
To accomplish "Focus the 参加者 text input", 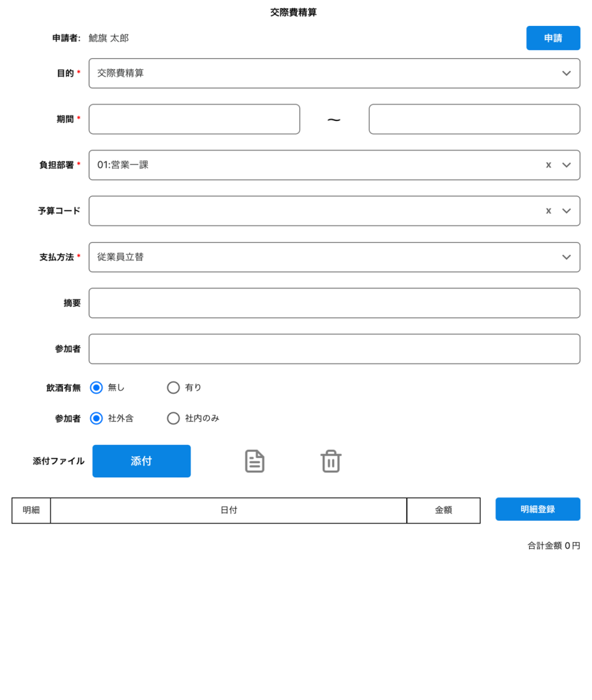I will [x=334, y=349].
